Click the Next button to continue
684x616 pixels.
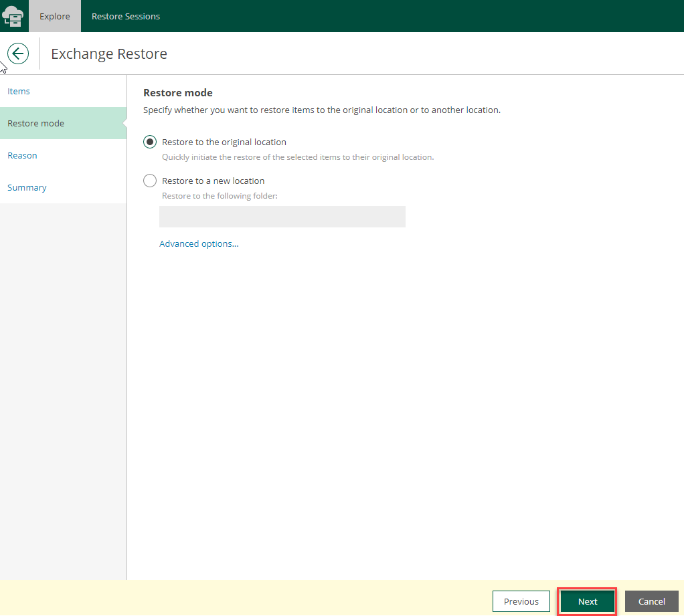(587, 601)
